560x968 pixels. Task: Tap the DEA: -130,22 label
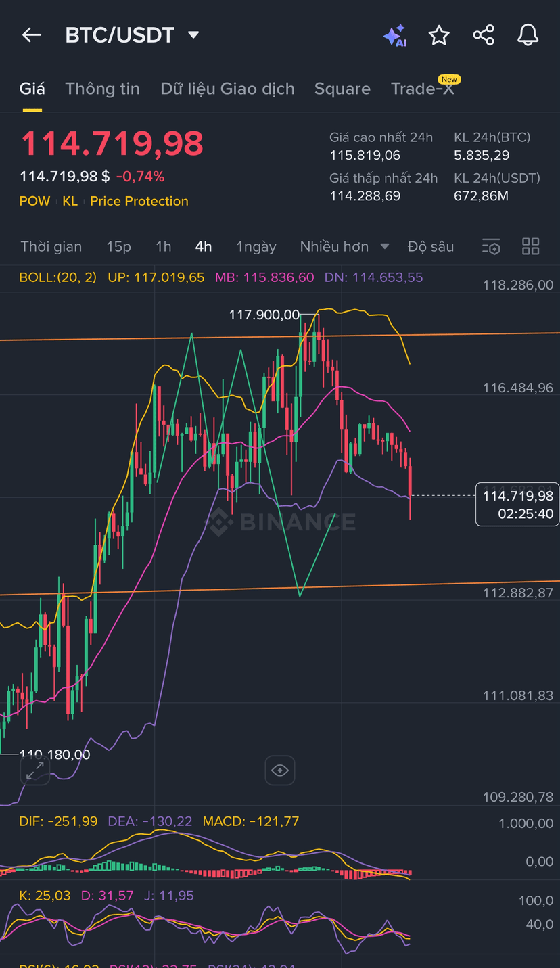[x=150, y=821]
